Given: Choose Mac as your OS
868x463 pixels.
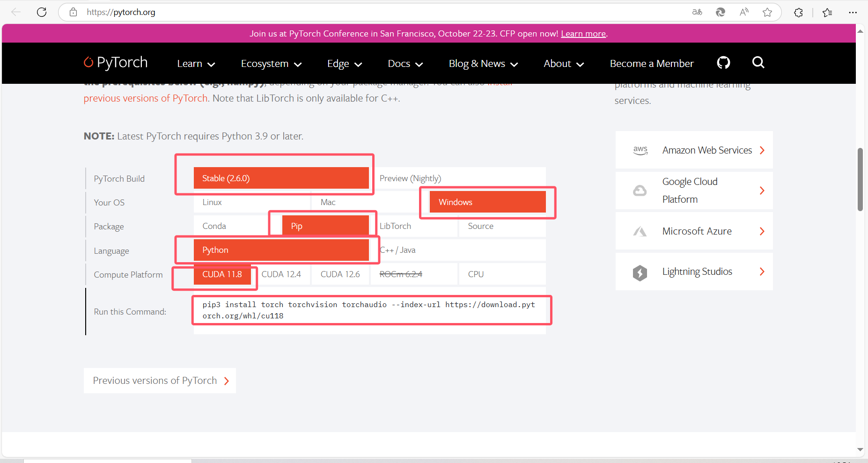Looking at the screenshot, I should 370,202.
